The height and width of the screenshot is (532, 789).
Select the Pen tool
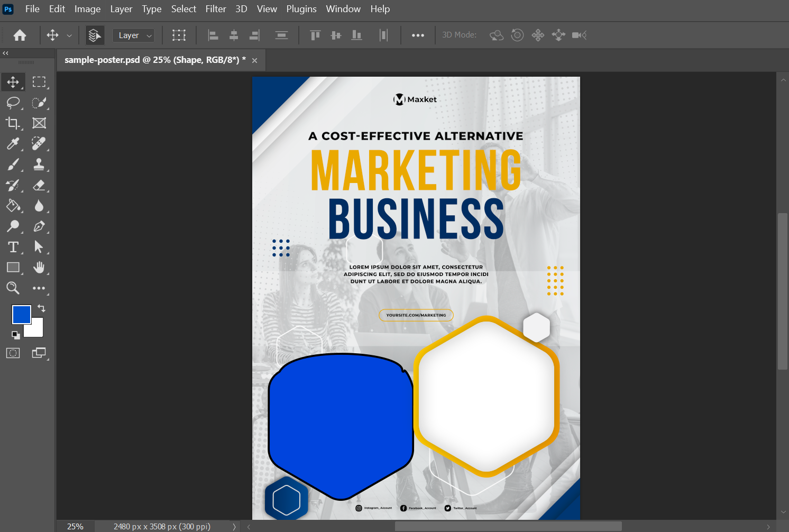click(x=39, y=226)
